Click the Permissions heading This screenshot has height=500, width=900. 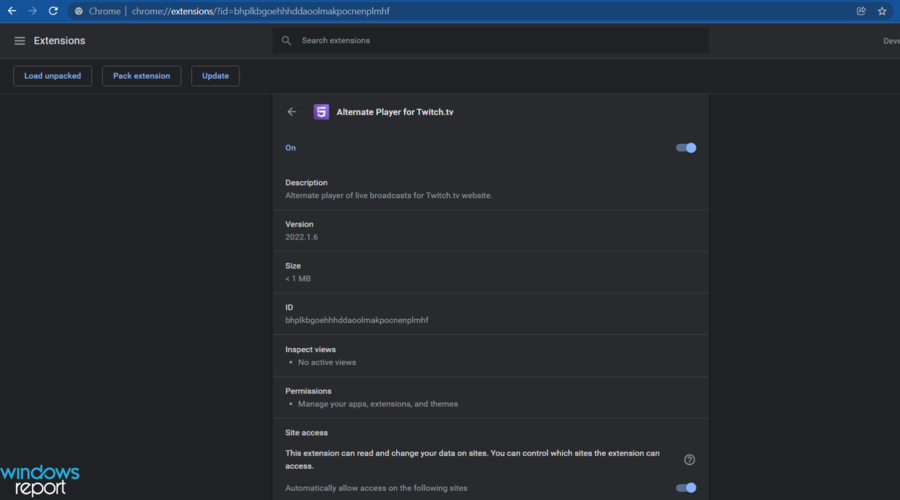[308, 391]
